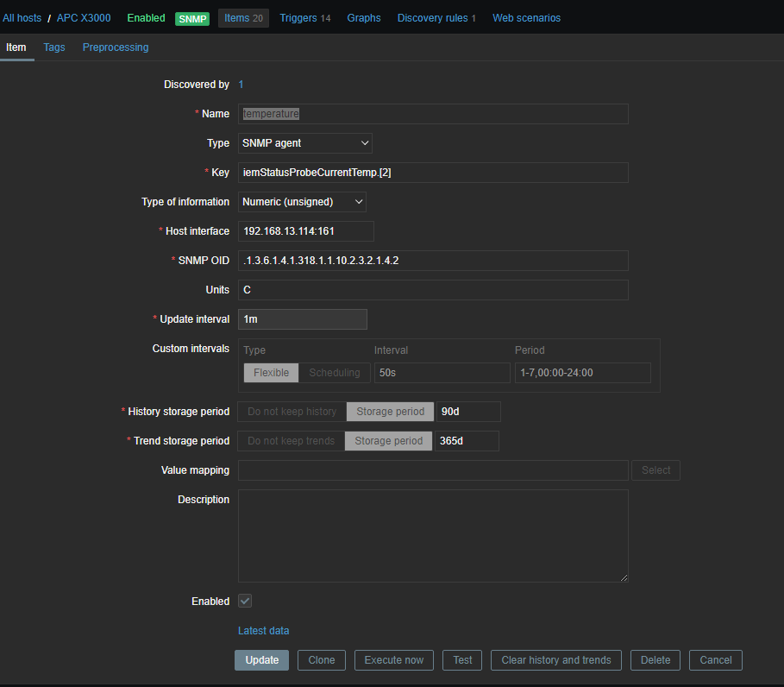The width and height of the screenshot is (784, 687).
Task: Choose 'Do not keep trends' option
Action: click(291, 441)
